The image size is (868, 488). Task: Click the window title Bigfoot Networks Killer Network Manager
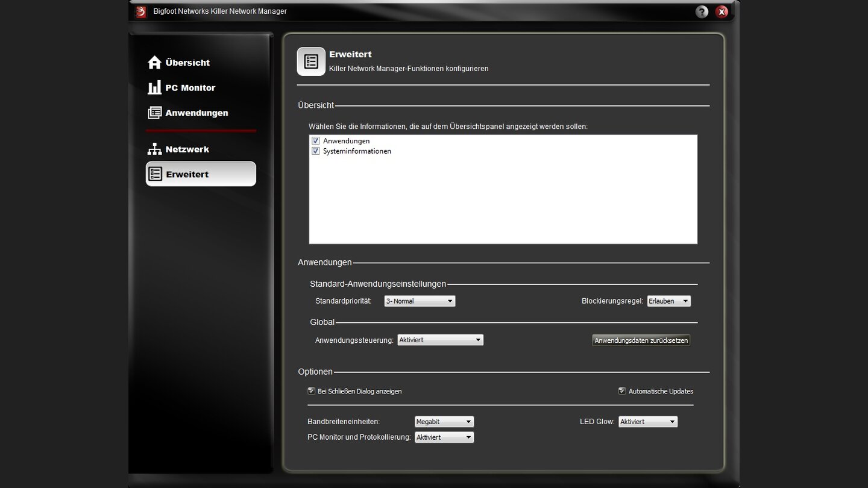220,11
